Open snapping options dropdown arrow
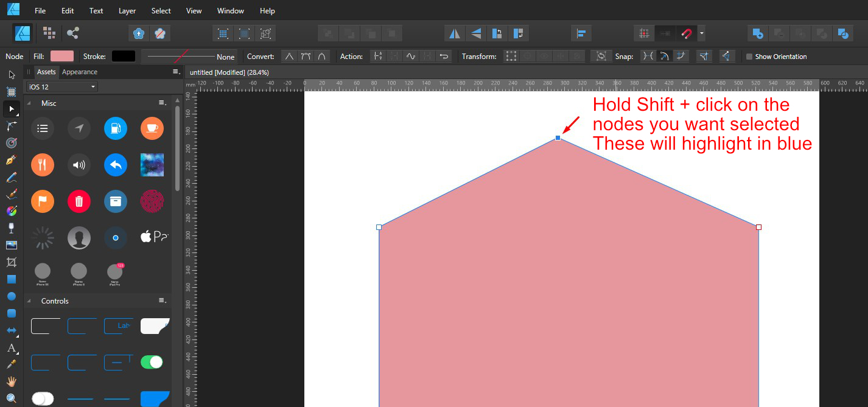The height and width of the screenshot is (407, 868). pyautogui.click(x=701, y=33)
